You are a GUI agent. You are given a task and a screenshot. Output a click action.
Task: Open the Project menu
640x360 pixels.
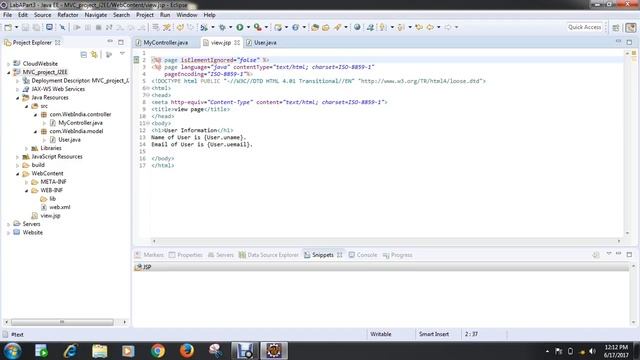[x=144, y=15]
